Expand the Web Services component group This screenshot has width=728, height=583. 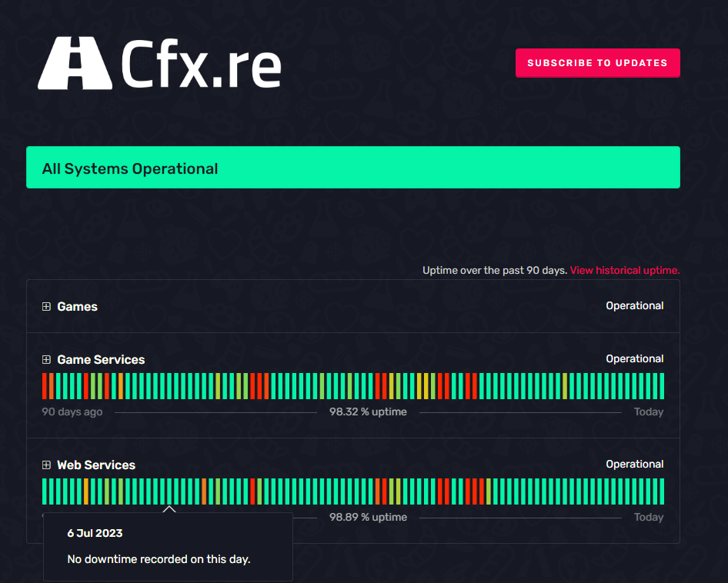click(x=46, y=465)
